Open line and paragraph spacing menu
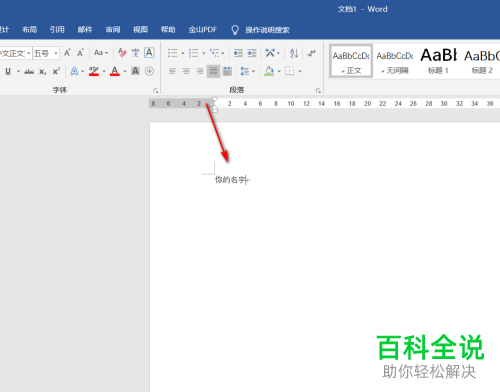Image resolution: width=500 pixels, height=392 pixels. tap(247, 71)
